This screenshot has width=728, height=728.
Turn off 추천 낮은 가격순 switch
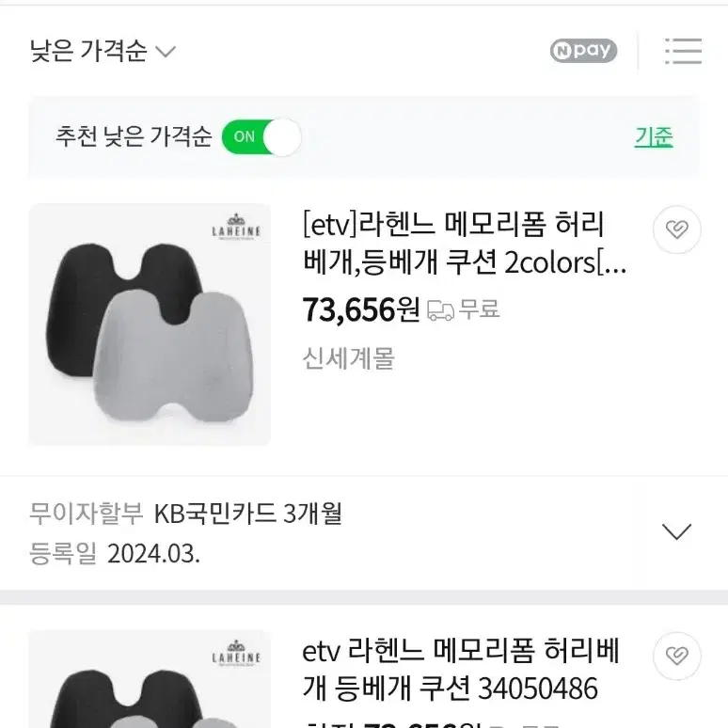click(261, 137)
